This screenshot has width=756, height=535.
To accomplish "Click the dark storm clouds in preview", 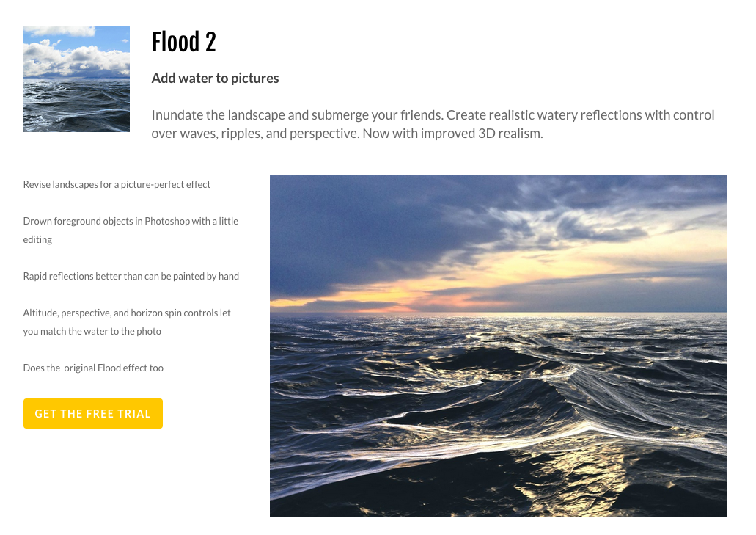I will point(376,227).
